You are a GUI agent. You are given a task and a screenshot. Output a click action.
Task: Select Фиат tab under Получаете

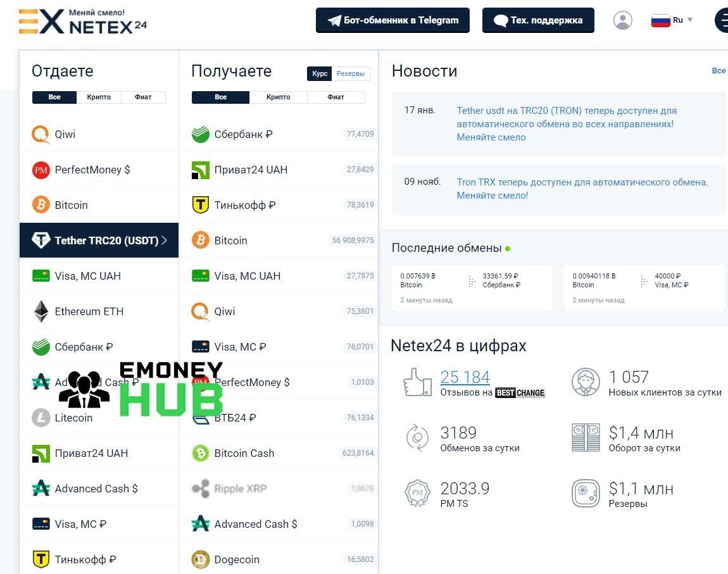(x=336, y=97)
